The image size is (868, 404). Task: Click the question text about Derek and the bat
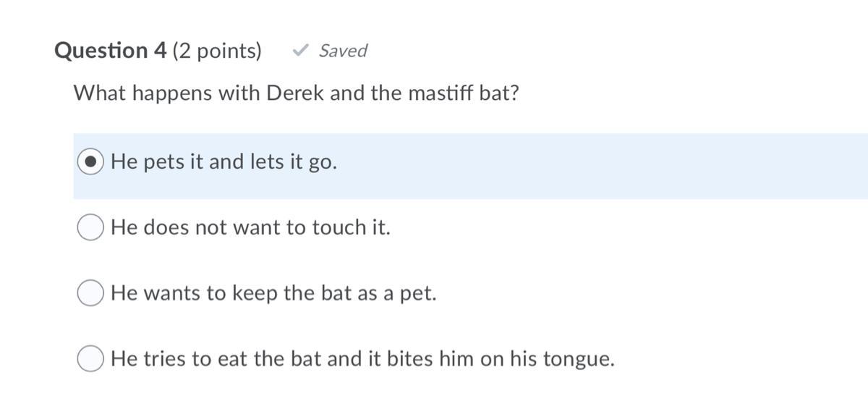(x=297, y=93)
